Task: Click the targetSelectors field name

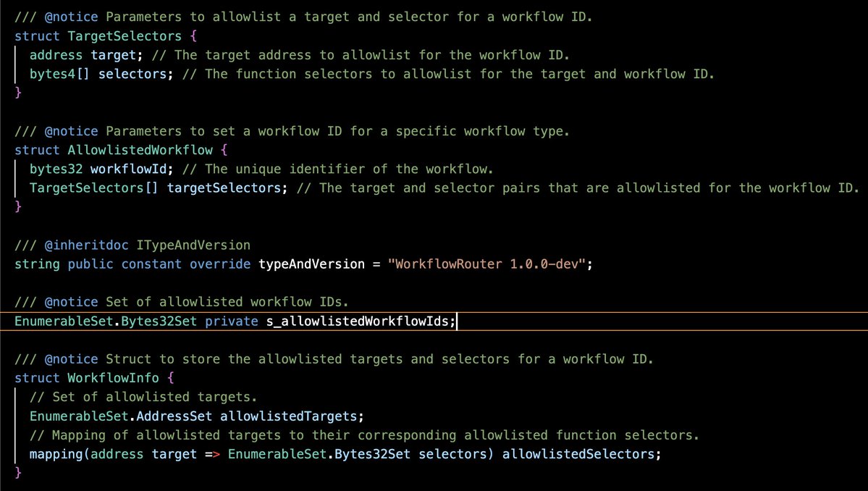Action: (x=224, y=188)
